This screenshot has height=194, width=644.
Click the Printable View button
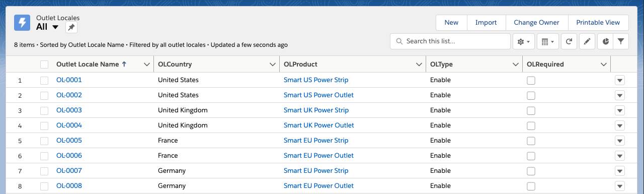click(x=598, y=23)
